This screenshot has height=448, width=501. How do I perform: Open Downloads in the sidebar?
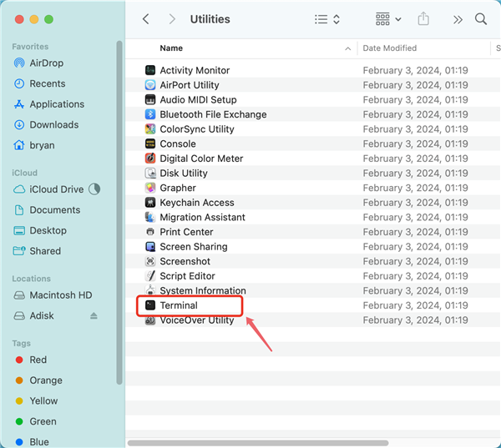point(53,125)
